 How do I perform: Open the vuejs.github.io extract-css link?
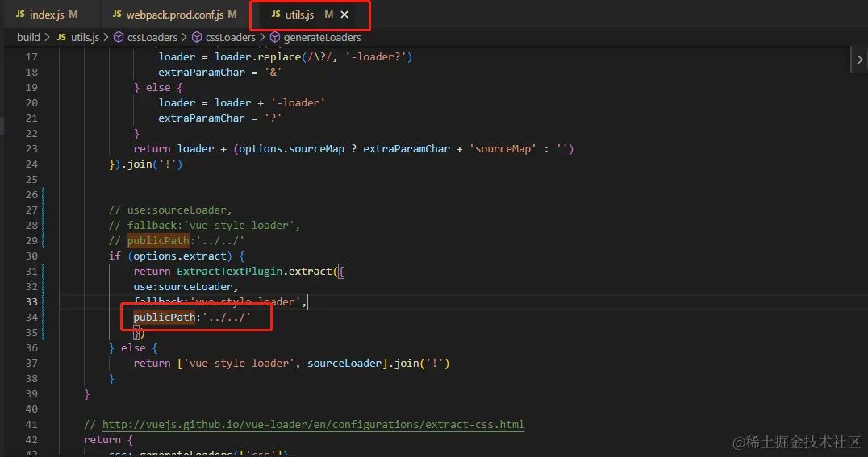pyautogui.click(x=313, y=424)
